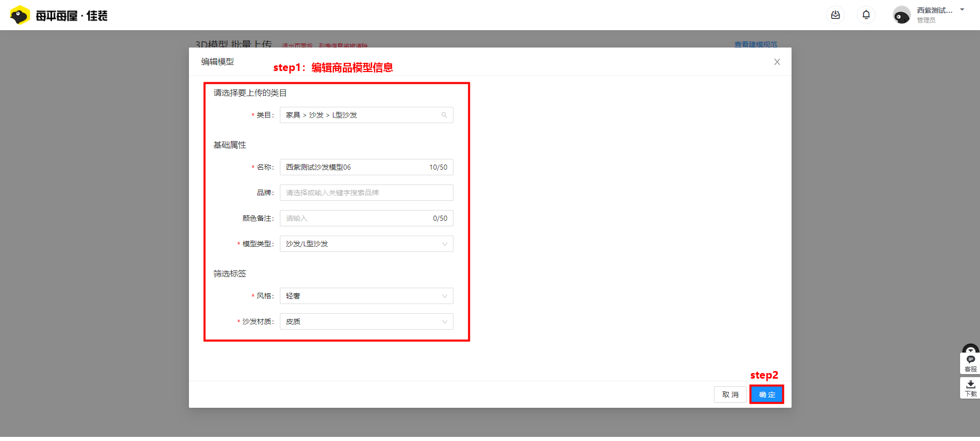Open 查看建模规范 link
The width and height of the screenshot is (980, 441).
point(756,44)
